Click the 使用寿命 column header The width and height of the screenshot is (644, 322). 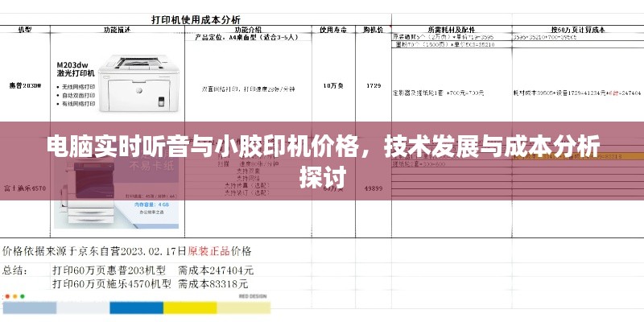click(x=332, y=30)
